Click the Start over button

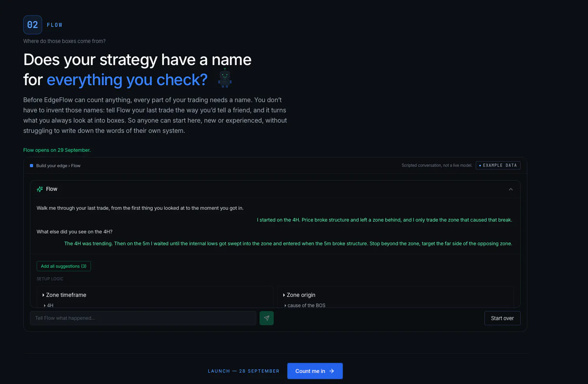pos(503,318)
